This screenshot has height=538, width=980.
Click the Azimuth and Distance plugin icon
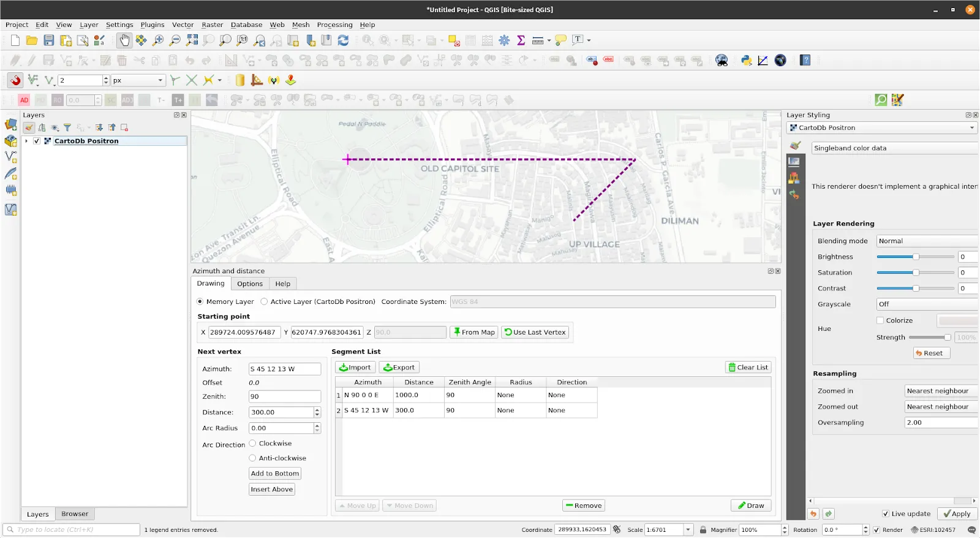763,60
